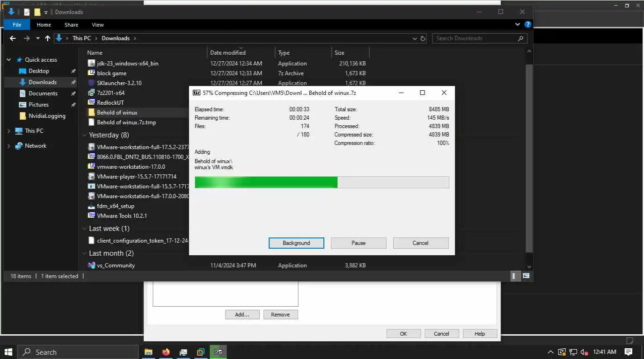The image size is (644, 359).
Task: Click the Background button in 7-Zip dialog
Action: click(x=296, y=243)
